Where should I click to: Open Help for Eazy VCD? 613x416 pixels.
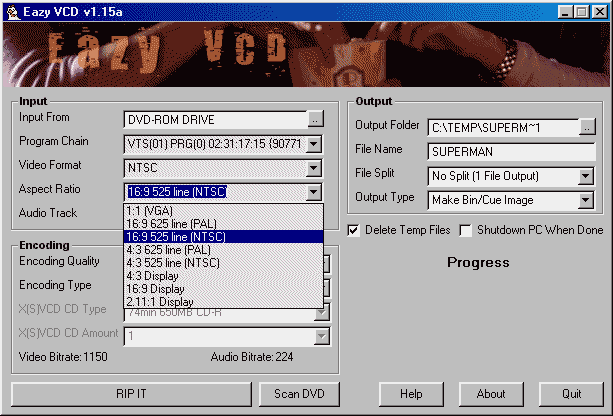tap(409, 393)
